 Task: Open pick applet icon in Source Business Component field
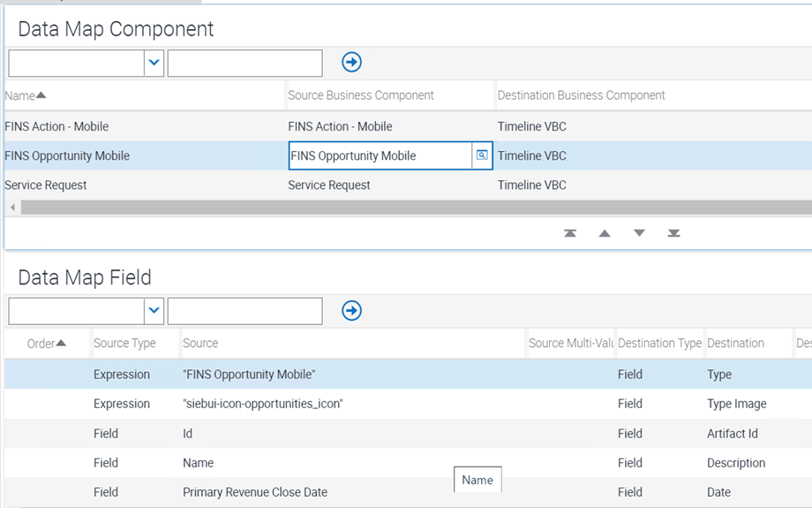pyautogui.click(x=482, y=155)
